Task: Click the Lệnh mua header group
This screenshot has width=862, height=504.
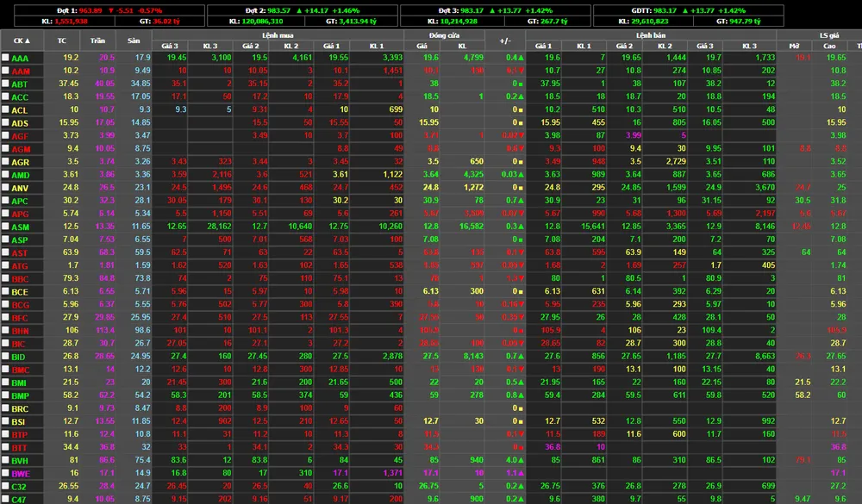Action: (278, 34)
